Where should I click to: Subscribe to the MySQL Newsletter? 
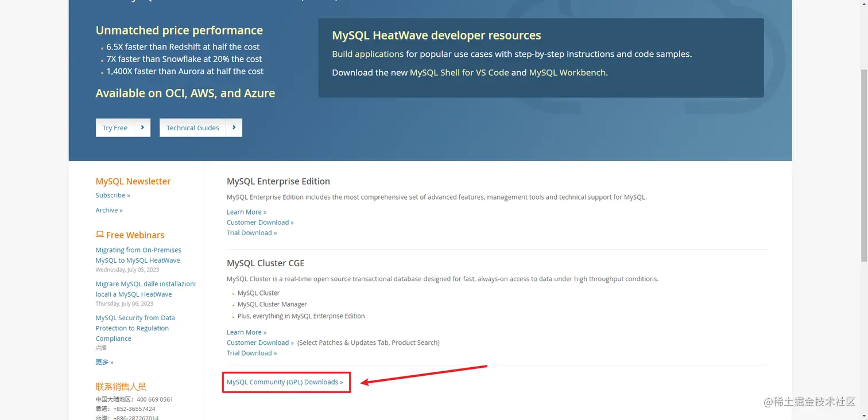point(113,196)
